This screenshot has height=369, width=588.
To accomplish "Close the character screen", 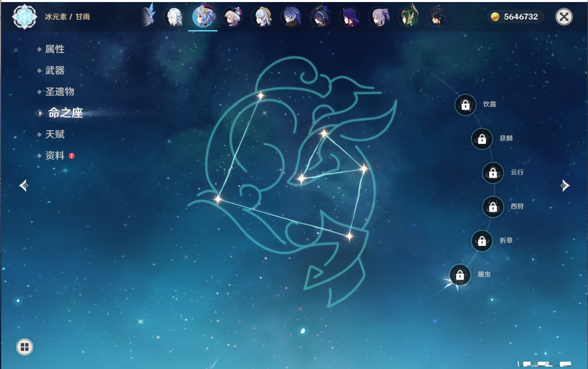I will pyautogui.click(x=564, y=17).
